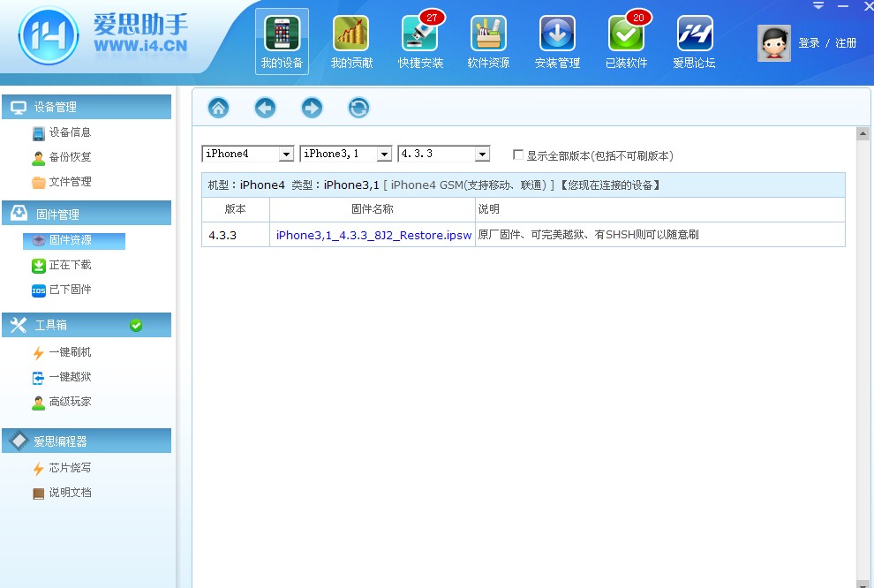Open 说明文档 documentation

point(70,493)
